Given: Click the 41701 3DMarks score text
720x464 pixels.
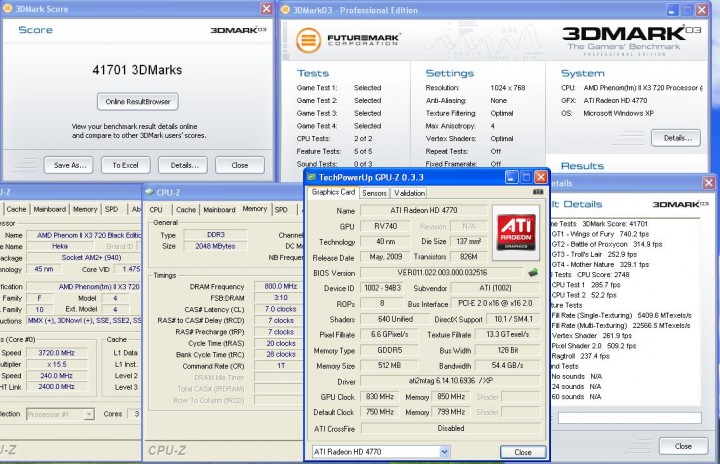Looking at the screenshot, I should (x=137, y=70).
